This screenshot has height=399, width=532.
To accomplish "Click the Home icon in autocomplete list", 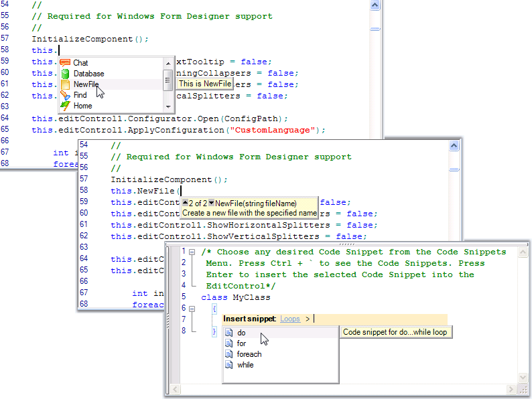I will click(x=65, y=106).
